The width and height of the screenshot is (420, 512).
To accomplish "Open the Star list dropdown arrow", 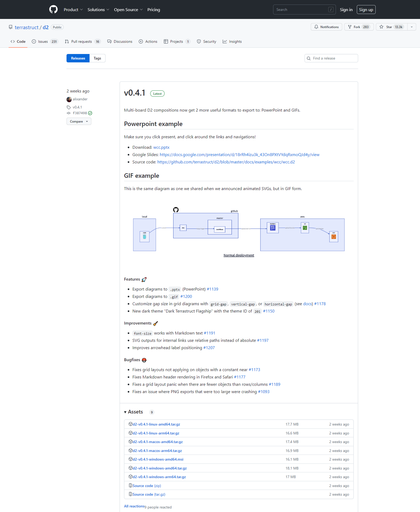I will [411, 27].
